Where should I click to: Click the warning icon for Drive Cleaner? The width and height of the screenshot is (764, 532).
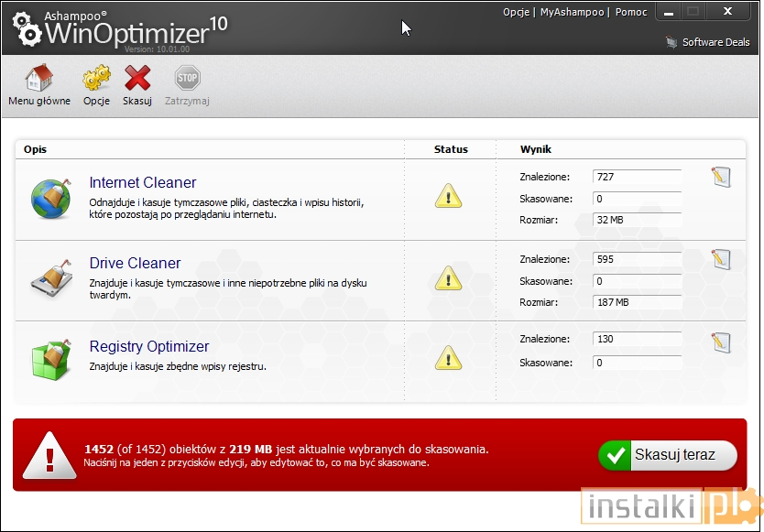448,278
